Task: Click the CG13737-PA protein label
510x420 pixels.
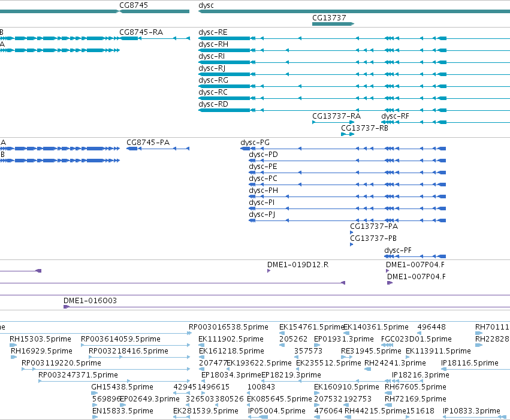Action: (x=374, y=226)
